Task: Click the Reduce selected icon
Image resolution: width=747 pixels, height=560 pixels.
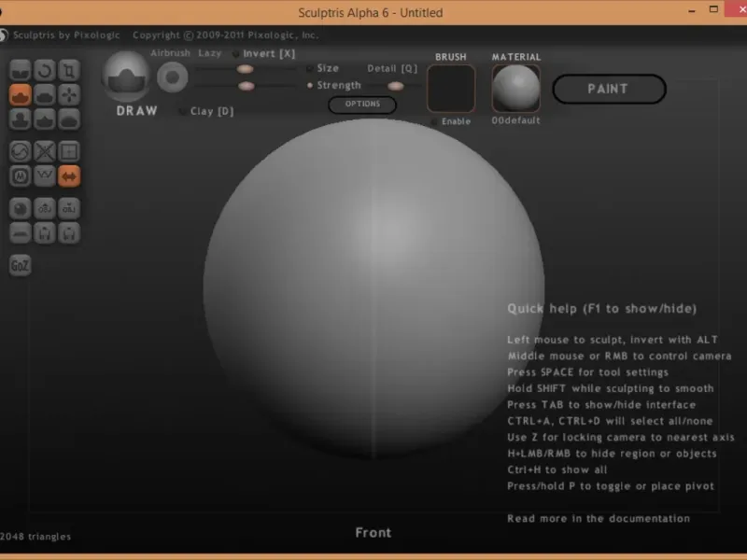Action: tap(45, 151)
